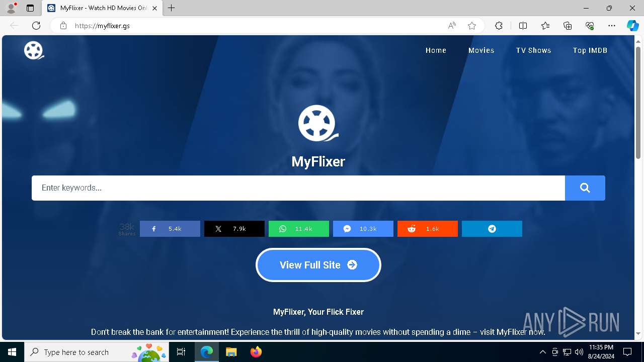The height and width of the screenshot is (362, 644).
Task: Open the Edge profile icon
Action: tap(11, 8)
